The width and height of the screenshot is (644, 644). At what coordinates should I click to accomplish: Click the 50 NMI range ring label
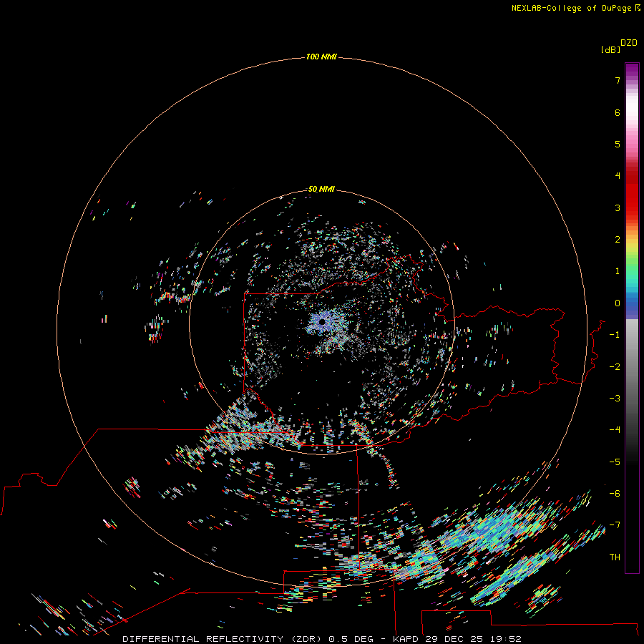point(321,189)
